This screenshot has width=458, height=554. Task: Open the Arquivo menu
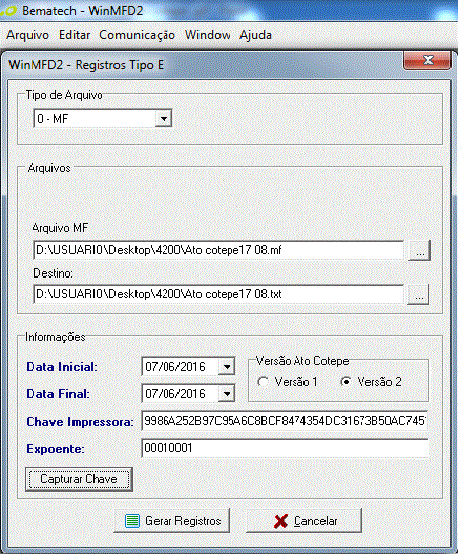28,35
